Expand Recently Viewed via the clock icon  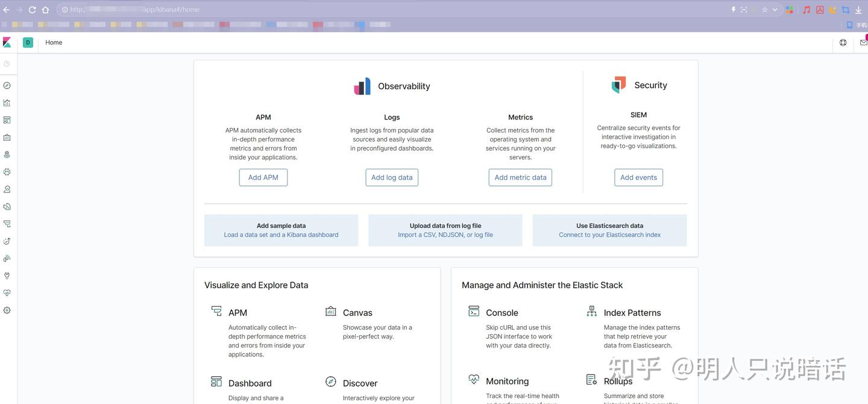click(7, 63)
